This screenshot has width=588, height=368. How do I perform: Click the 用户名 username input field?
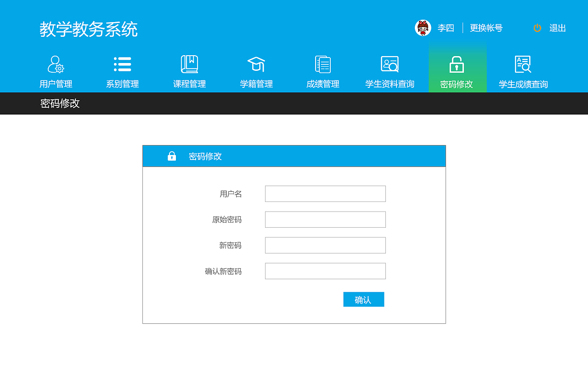pyautogui.click(x=325, y=193)
